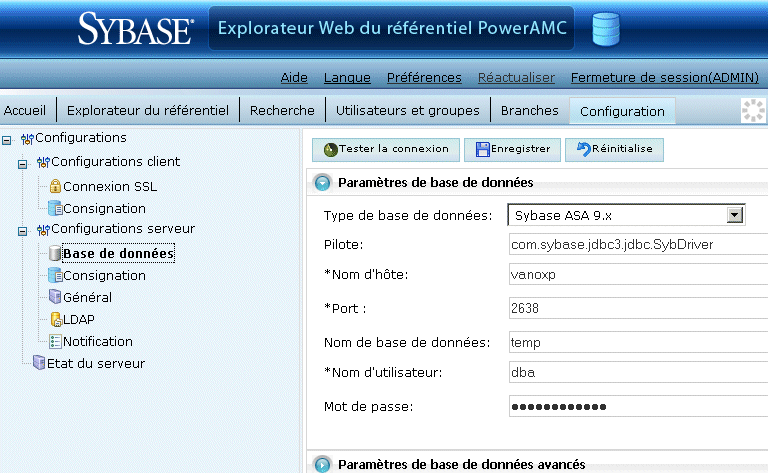
Task: Switch to the Recherche tab
Action: [x=282, y=111]
